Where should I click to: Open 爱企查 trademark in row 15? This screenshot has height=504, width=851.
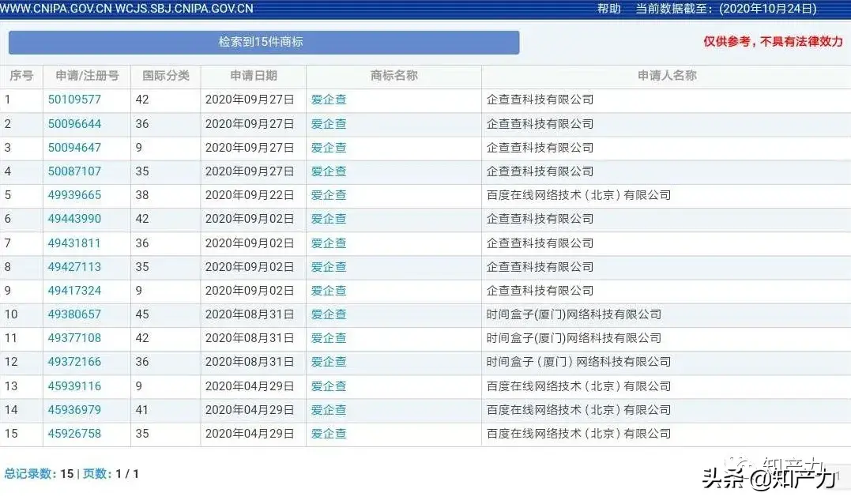click(x=329, y=434)
